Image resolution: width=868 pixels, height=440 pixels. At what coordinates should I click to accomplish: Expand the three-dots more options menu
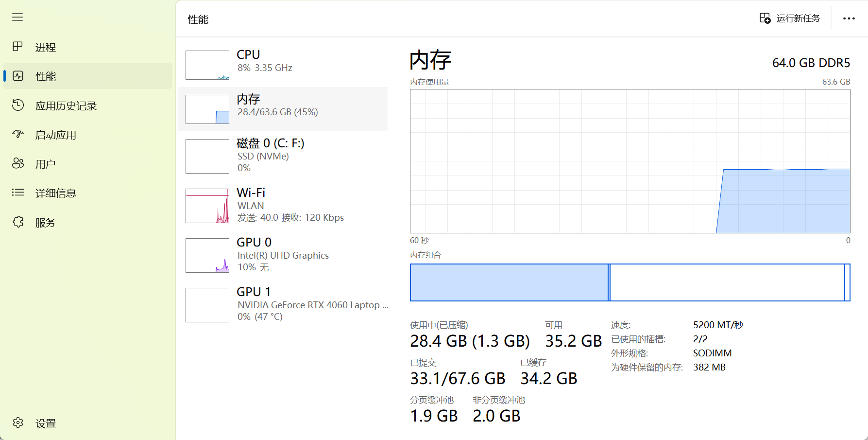tap(849, 18)
